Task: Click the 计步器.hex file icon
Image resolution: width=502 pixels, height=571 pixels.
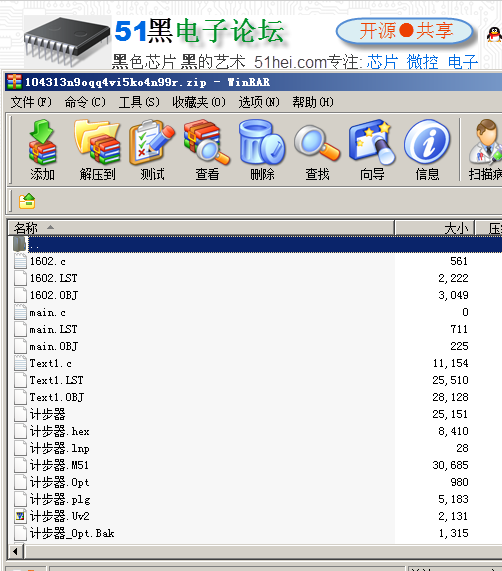Action: [x=20, y=431]
